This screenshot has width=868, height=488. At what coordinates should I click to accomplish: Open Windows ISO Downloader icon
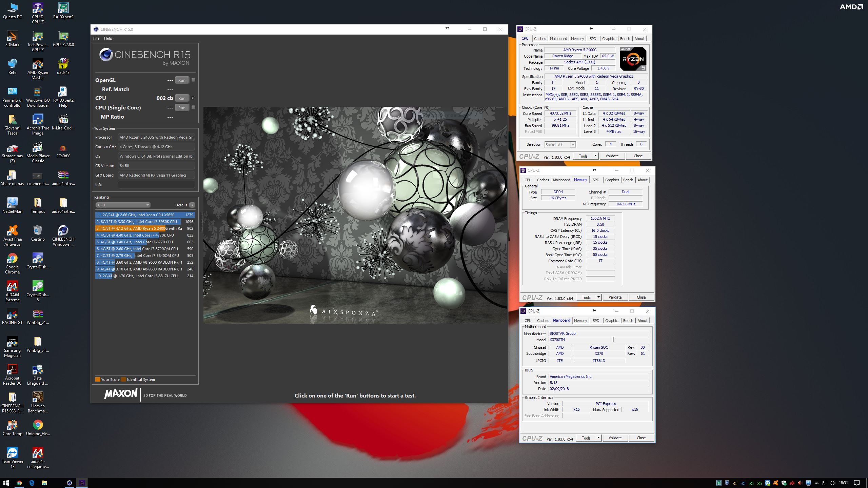[x=38, y=97]
